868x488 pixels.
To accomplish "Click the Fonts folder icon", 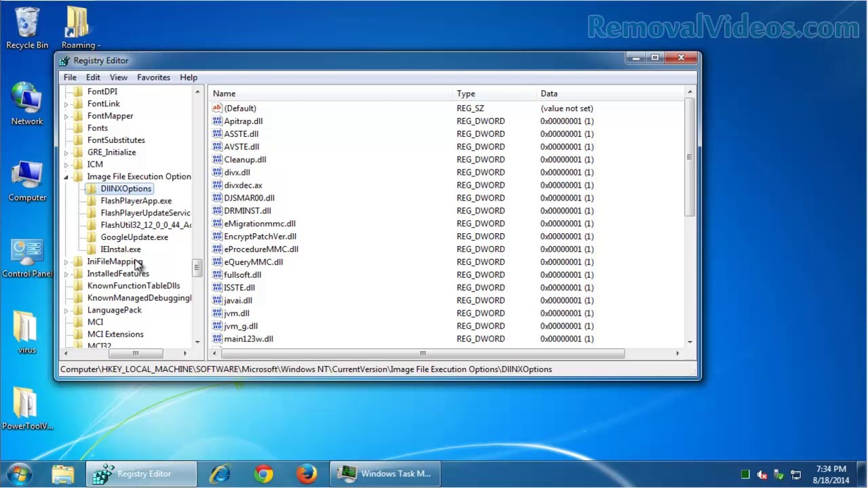I will click(78, 128).
